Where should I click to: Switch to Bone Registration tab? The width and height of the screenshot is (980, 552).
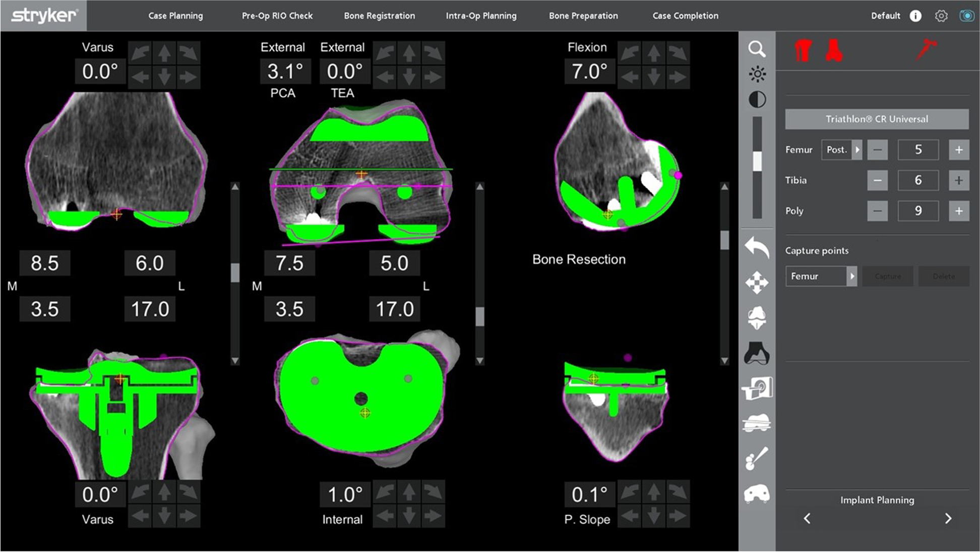380,16
